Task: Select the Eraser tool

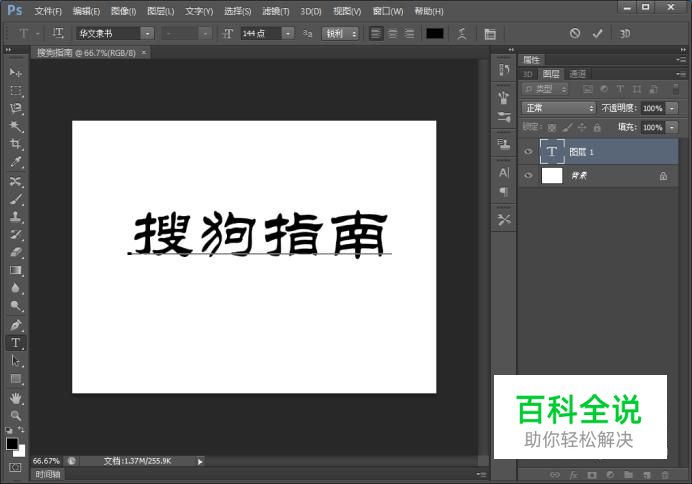Action: 15,252
